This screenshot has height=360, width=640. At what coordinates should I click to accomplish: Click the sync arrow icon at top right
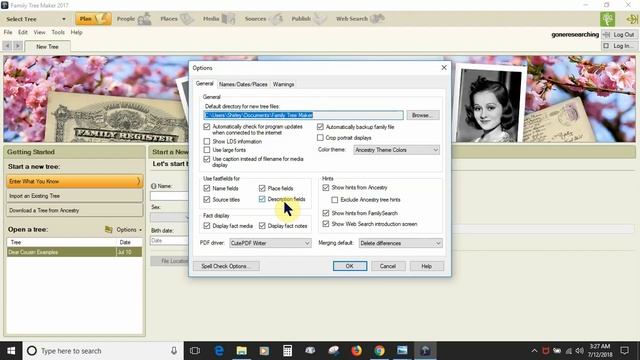[x=631, y=19]
